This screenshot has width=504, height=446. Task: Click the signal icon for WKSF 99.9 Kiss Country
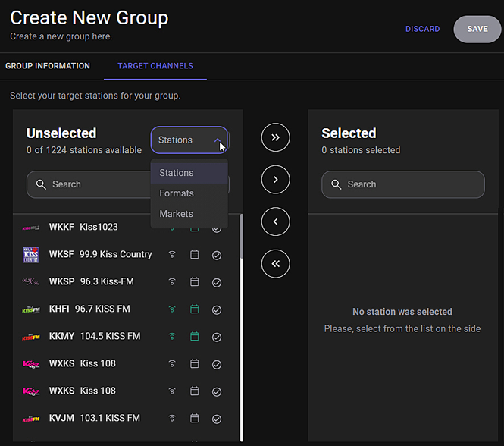(172, 255)
